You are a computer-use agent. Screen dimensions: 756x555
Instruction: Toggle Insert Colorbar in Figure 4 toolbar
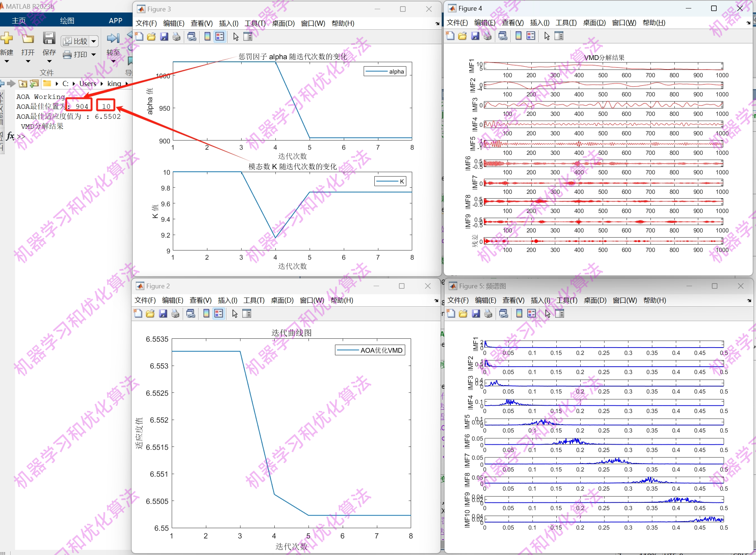tap(518, 36)
